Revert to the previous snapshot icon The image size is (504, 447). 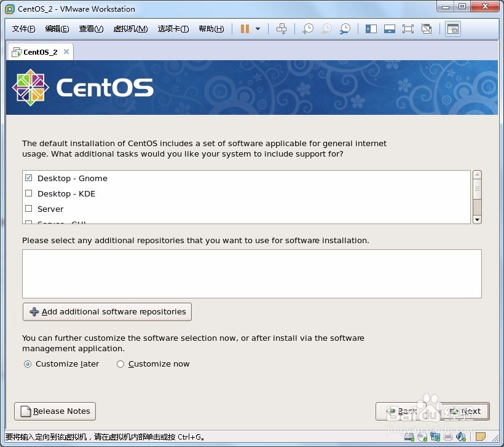tap(326, 29)
